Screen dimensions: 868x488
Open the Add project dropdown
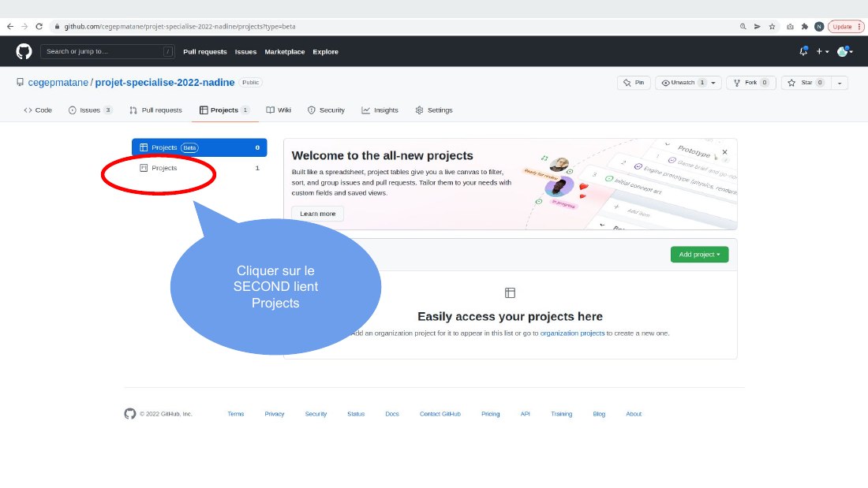tap(699, 255)
